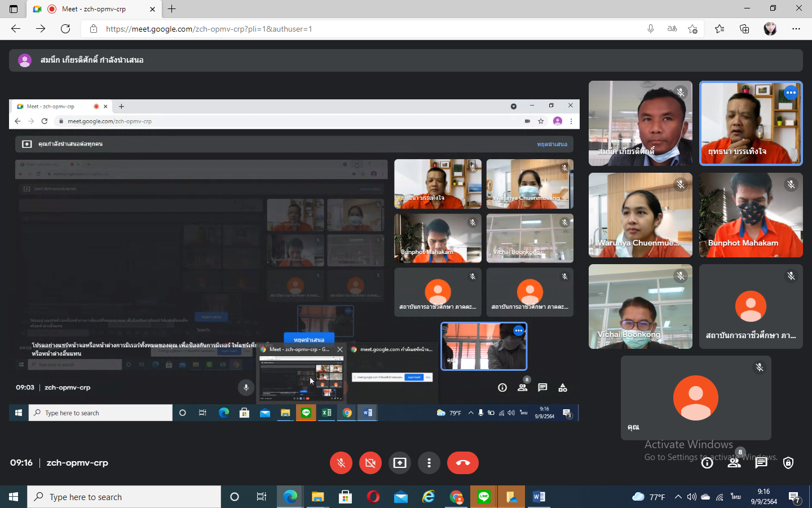Add this page to favorites

tap(692, 29)
